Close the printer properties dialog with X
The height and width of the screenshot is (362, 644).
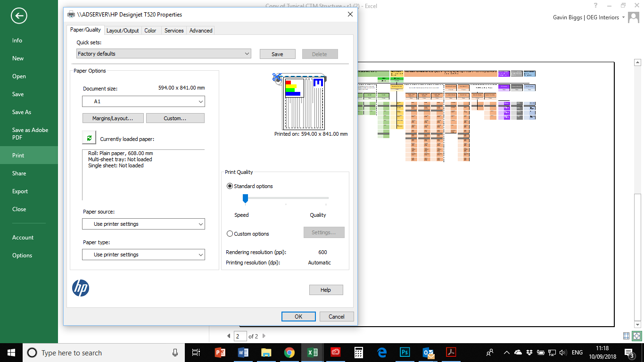click(x=350, y=14)
